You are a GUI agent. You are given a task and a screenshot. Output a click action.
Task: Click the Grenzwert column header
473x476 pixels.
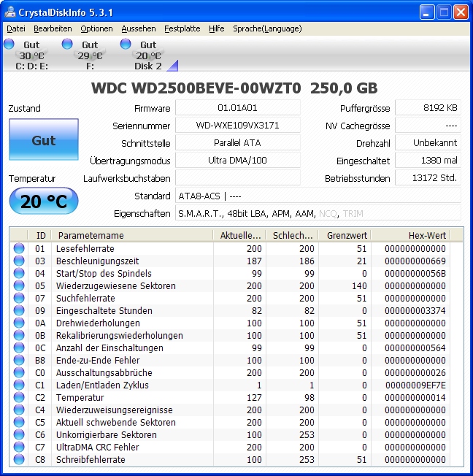click(345, 235)
